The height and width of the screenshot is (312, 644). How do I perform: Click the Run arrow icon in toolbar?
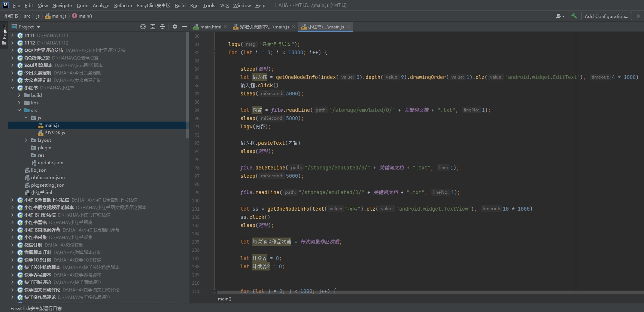tap(639, 16)
